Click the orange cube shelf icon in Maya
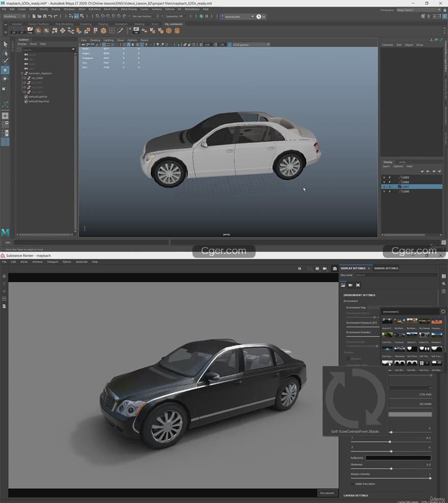 coord(103,31)
